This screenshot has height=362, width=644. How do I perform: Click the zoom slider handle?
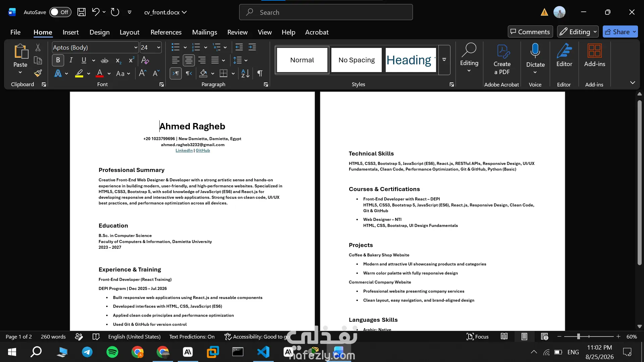pyautogui.click(x=578, y=336)
